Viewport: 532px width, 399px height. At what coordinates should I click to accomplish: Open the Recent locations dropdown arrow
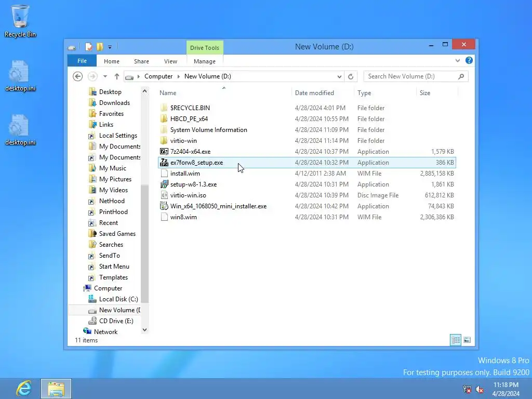point(105,77)
